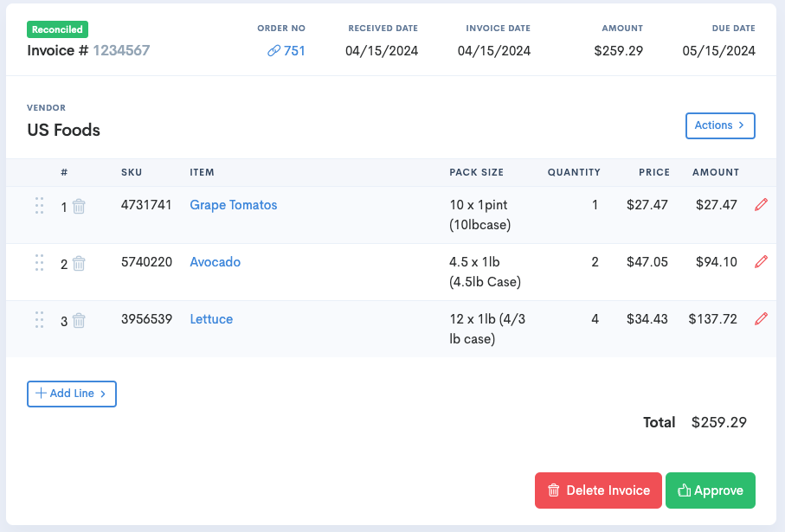Delete line 2 Avocado trash icon
This screenshot has height=532, width=785.
[79, 263]
